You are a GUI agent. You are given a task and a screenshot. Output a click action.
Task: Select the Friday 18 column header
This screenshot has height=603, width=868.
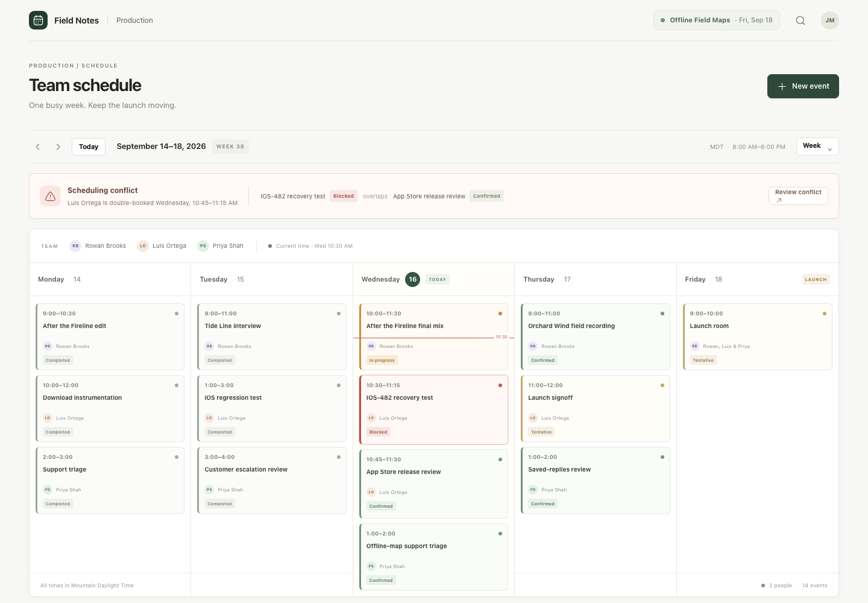pos(757,279)
